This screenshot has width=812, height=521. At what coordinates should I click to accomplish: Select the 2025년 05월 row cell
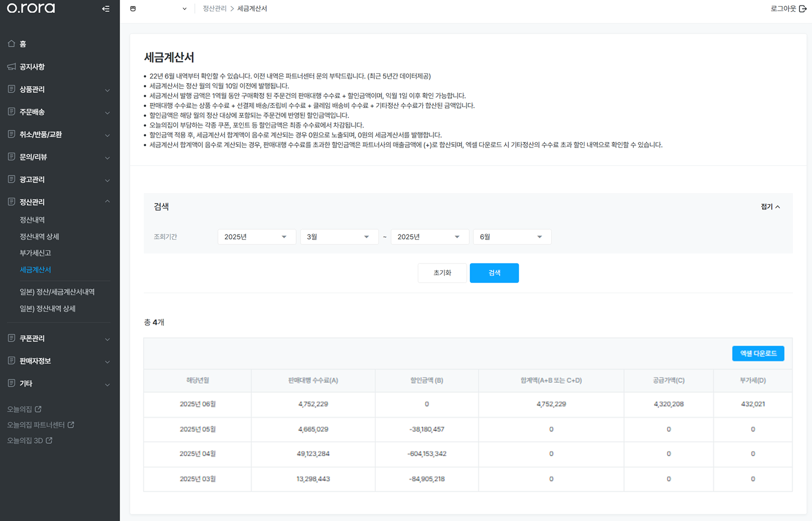[198, 429]
